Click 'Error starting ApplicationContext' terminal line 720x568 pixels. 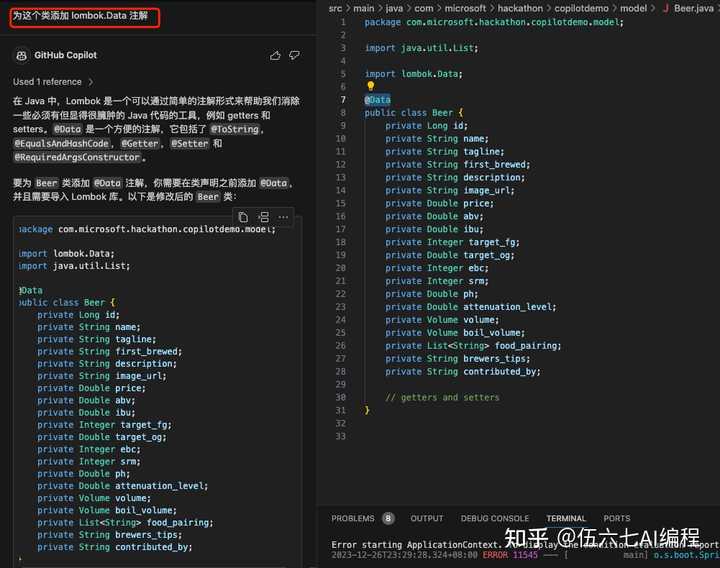416,545
